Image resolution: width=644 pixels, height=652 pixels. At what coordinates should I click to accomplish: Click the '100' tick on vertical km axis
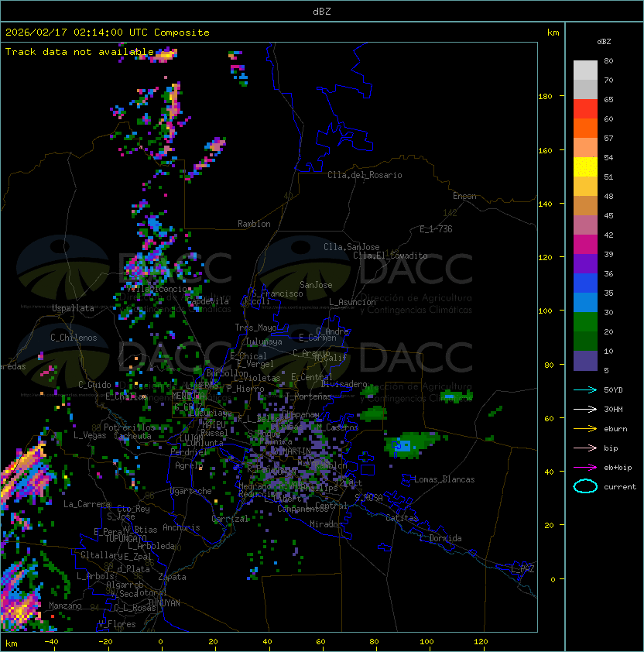pos(545,311)
